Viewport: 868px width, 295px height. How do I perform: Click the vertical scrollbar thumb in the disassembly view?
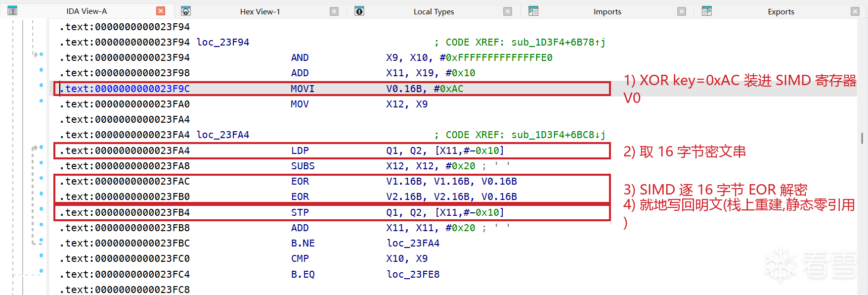pos(862,138)
